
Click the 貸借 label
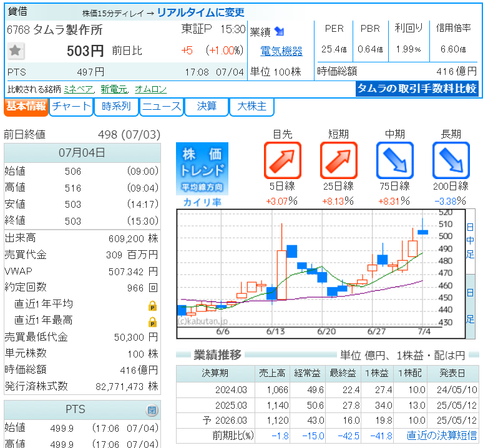pyautogui.click(x=17, y=11)
